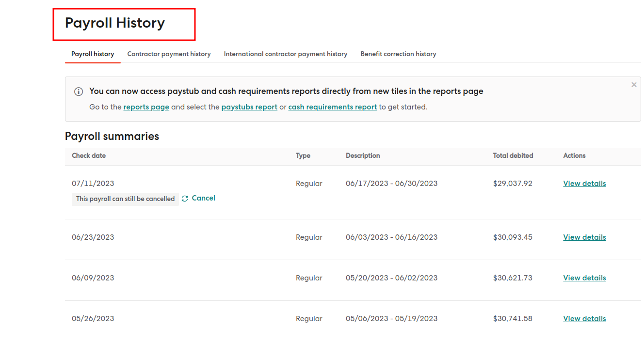This screenshot has width=644, height=340.
Task: Click Regular type in 06/23/2023 row
Action: pos(309,237)
